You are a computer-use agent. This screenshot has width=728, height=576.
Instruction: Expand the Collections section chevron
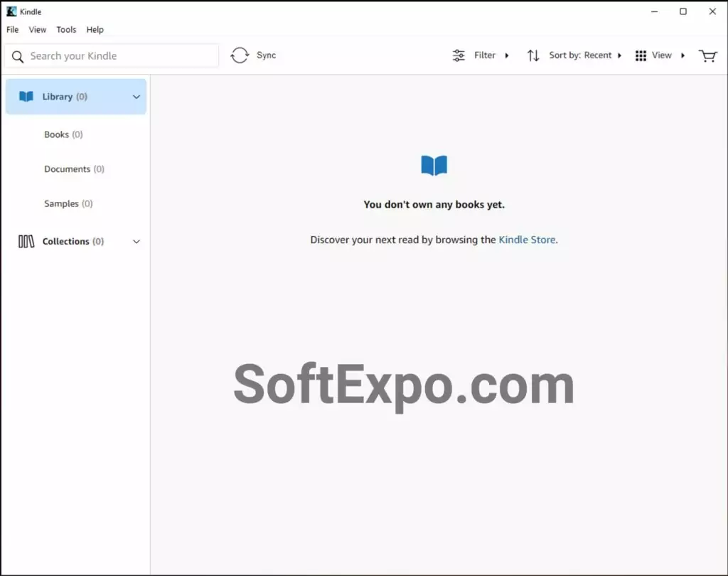pos(136,242)
